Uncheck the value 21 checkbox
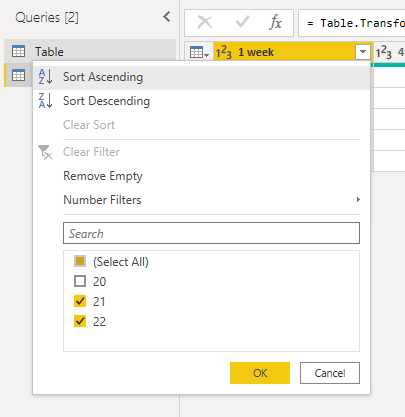This screenshot has width=405, height=417. click(80, 301)
